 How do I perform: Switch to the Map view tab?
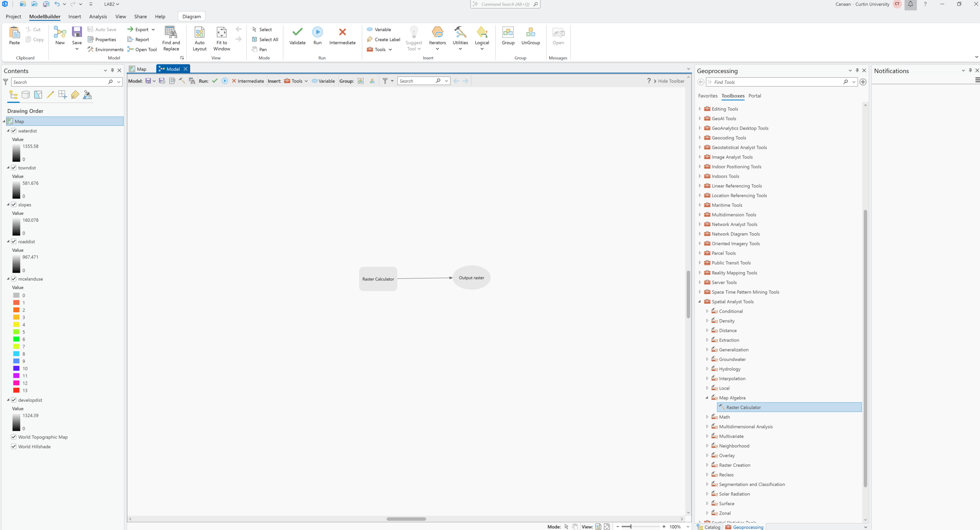click(x=138, y=69)
